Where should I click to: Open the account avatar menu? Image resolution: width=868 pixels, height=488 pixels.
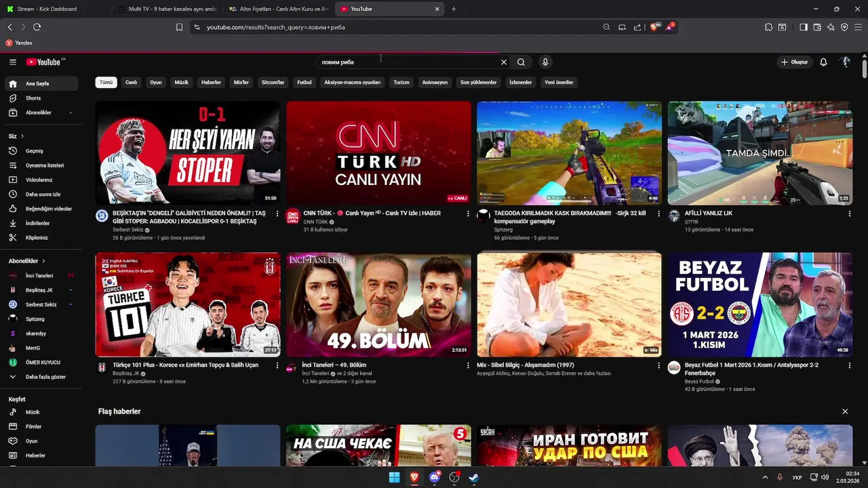pyautogui.click(x=846, y=62)
